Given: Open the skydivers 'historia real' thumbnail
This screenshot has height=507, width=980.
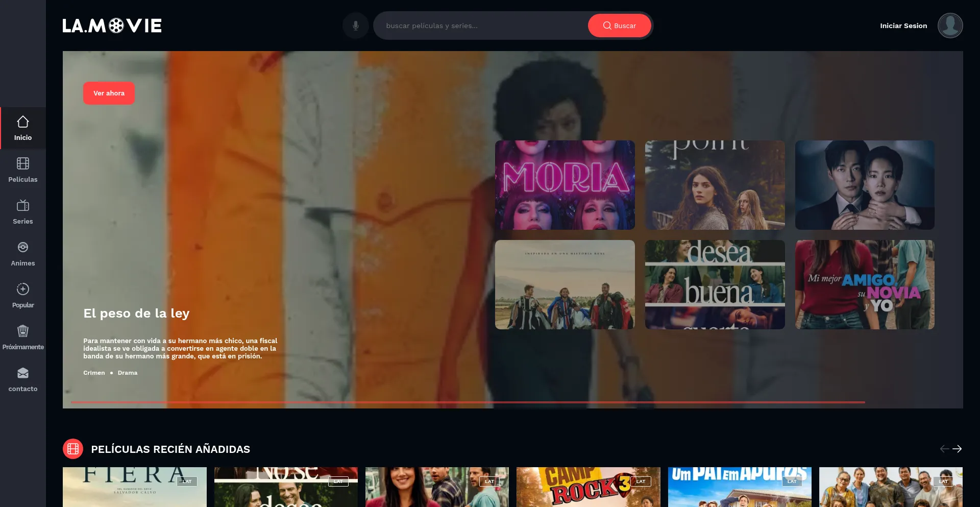Looking at the screenshot, I should [565, 284].
